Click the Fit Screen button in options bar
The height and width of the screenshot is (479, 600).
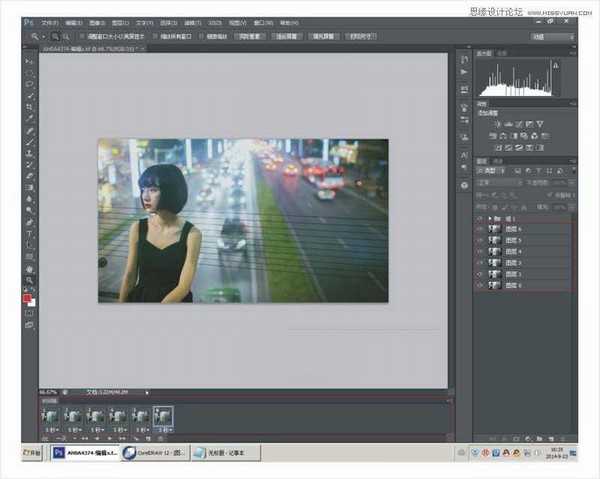coord(285,33)
